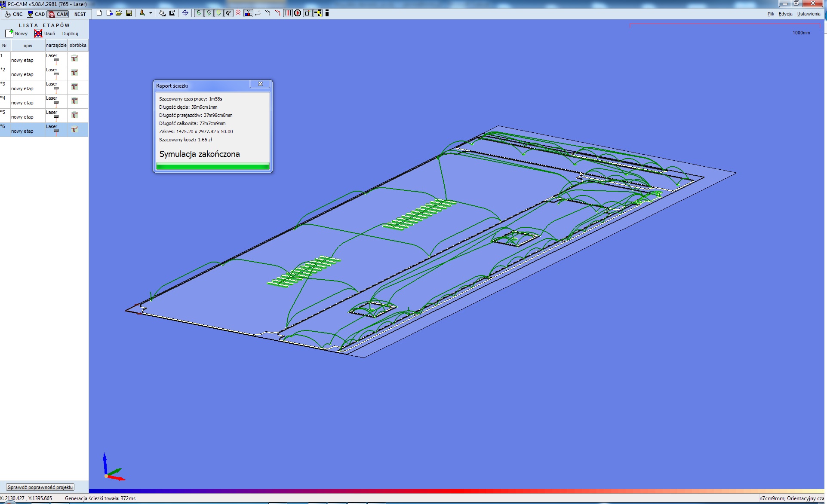Click the yellow-black highlight icon
Viewport: 827px width, 504px height.
coord(318,13)
